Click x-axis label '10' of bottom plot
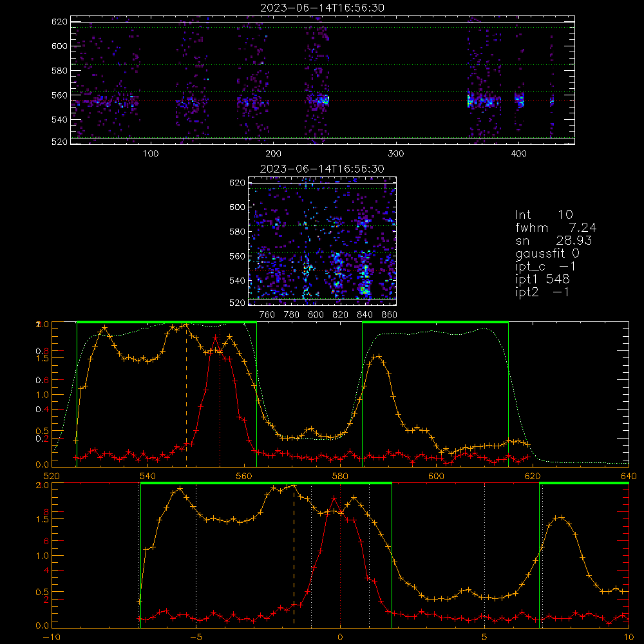 (629, 638)
